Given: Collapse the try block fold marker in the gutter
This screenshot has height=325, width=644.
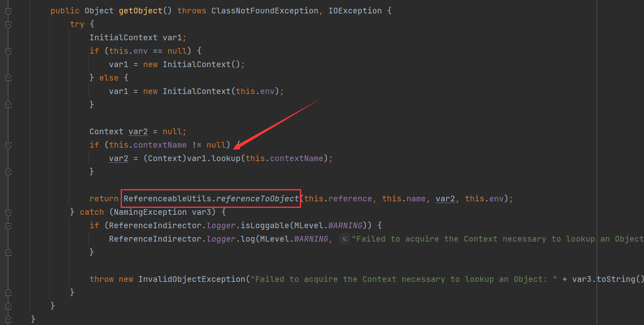Looking at the screenshot, I should point(8,24).
